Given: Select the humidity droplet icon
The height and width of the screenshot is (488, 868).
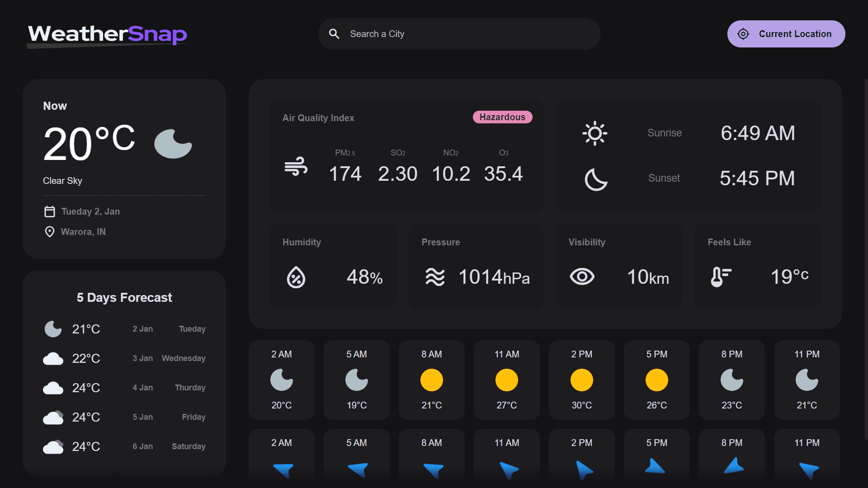Looking at the screenshot, I should coord(296,277).
